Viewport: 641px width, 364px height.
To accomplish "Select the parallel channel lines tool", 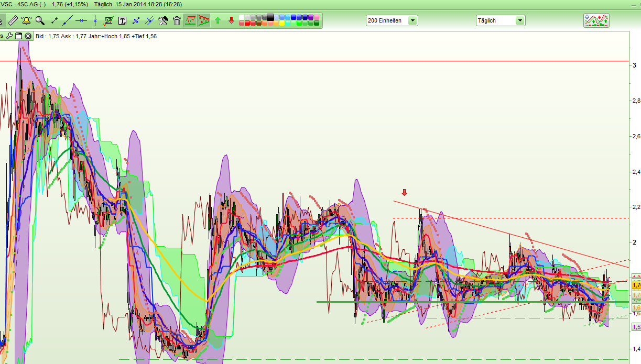I will coord(149,21).
